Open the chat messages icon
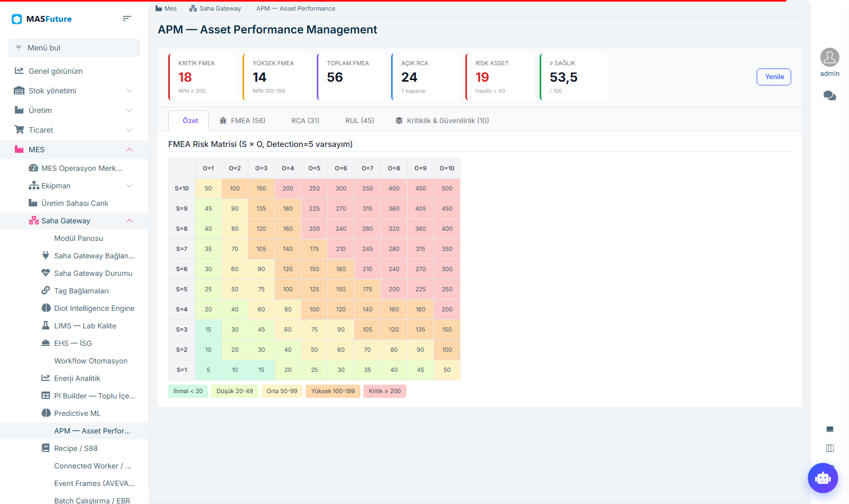Viewport: 849px width, 504px height. (830, 96)
